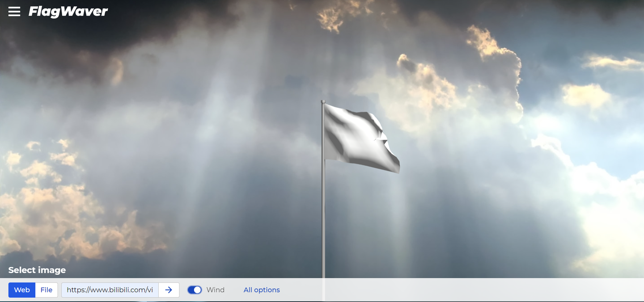This screenshot has height=302, width=644.
Task: Select the File image source tab
Action: coord(47,290)
